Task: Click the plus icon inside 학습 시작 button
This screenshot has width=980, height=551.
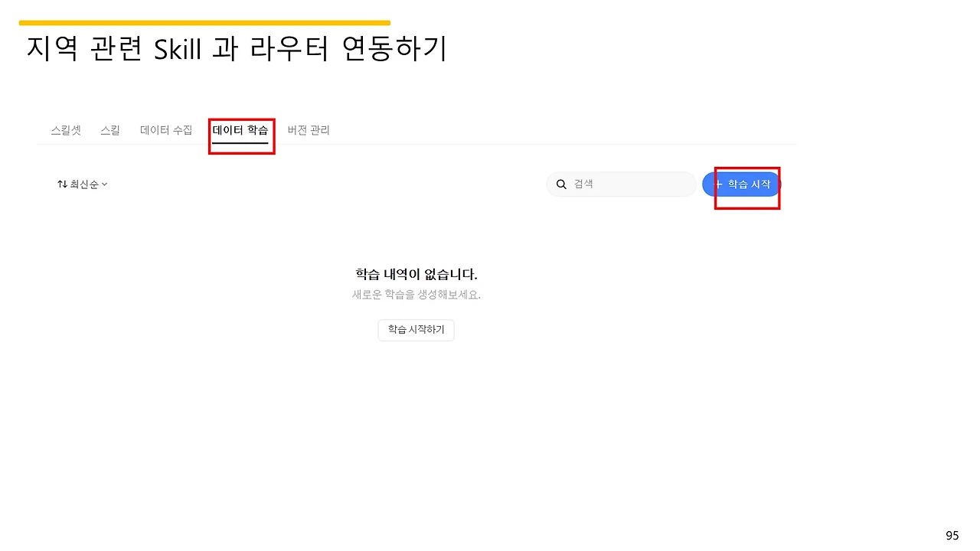Action: point(719,184)
